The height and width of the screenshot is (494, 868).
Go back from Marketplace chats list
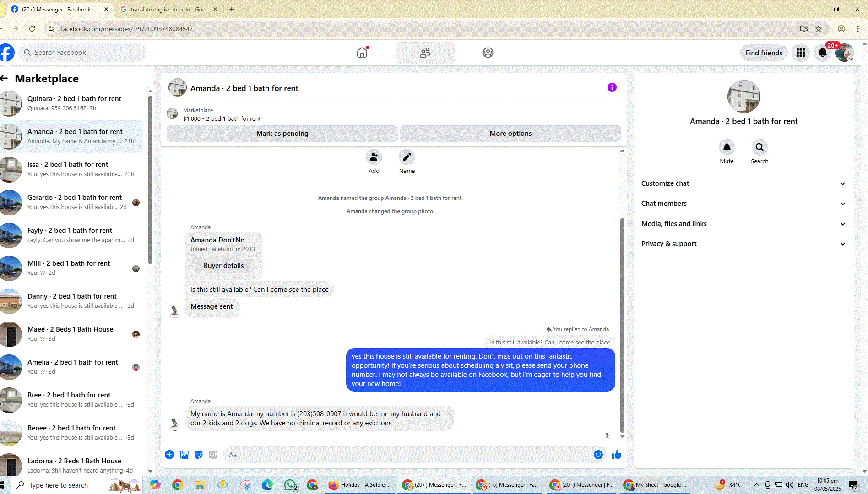[x=4, y=78]
